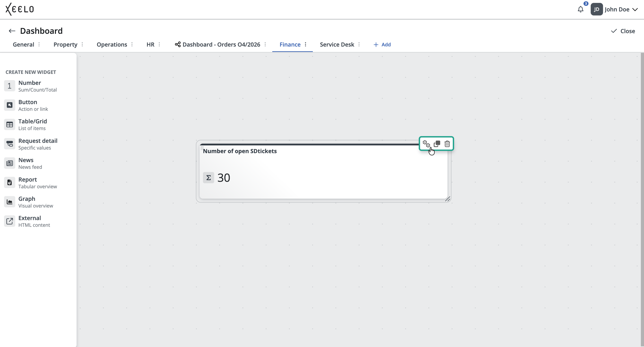Expand the John Doe user menu chevron
Image resolution: width=644 pixels, height=347 pixels.
(635, 9)
